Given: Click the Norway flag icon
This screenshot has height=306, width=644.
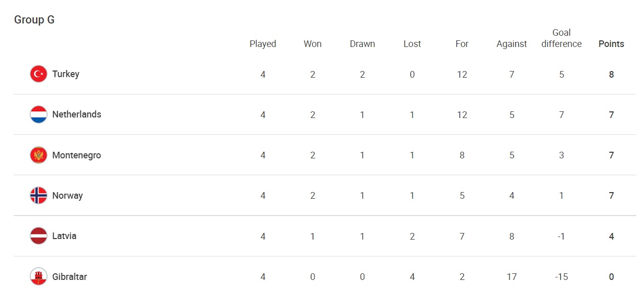Looking at the screenshot, I should [x=38, y=195].
